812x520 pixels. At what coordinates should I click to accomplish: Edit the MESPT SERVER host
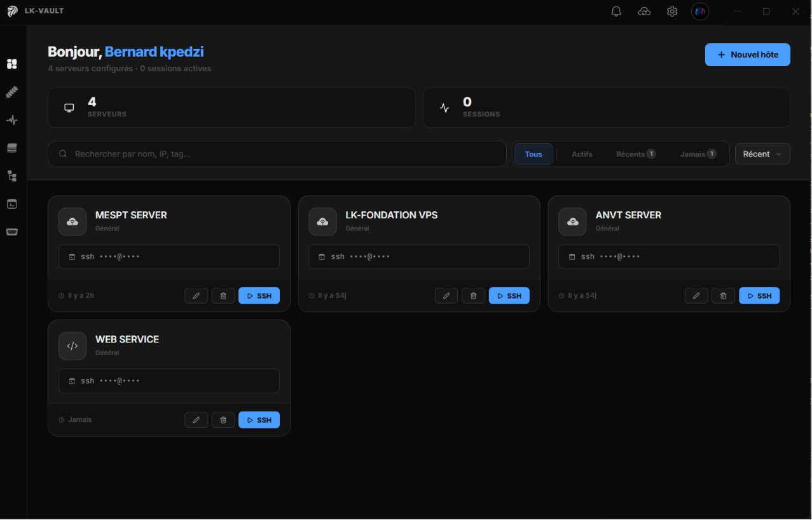tap(196, 296)
